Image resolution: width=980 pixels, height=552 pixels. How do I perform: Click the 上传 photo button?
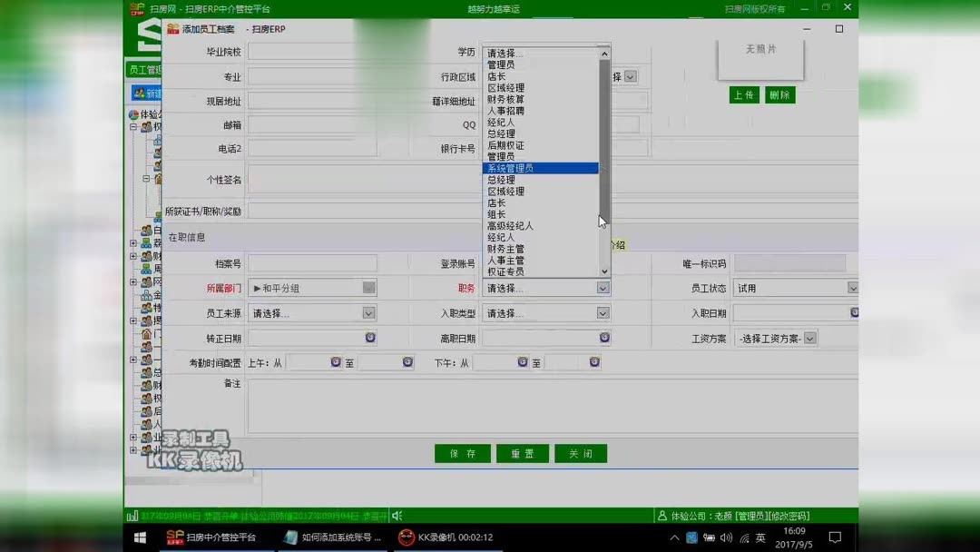tap(744, 94)
